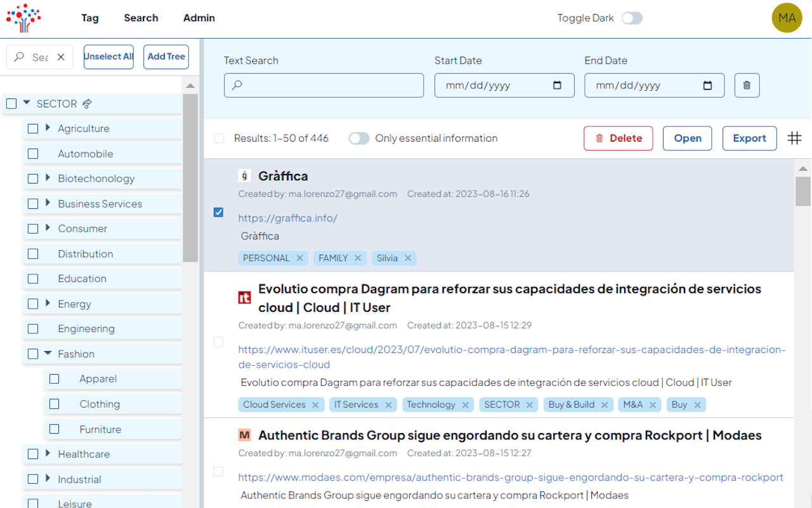Click the Open button
The image size is (812, 508).
[688, 138]
